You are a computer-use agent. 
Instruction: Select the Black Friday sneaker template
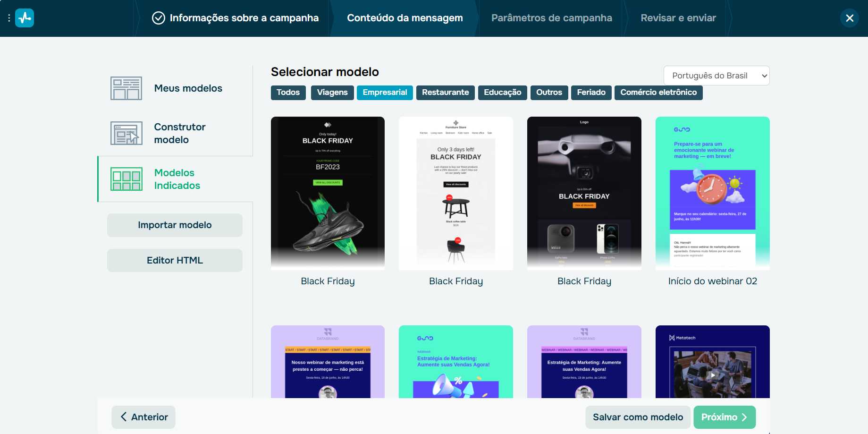click(328, 193)
